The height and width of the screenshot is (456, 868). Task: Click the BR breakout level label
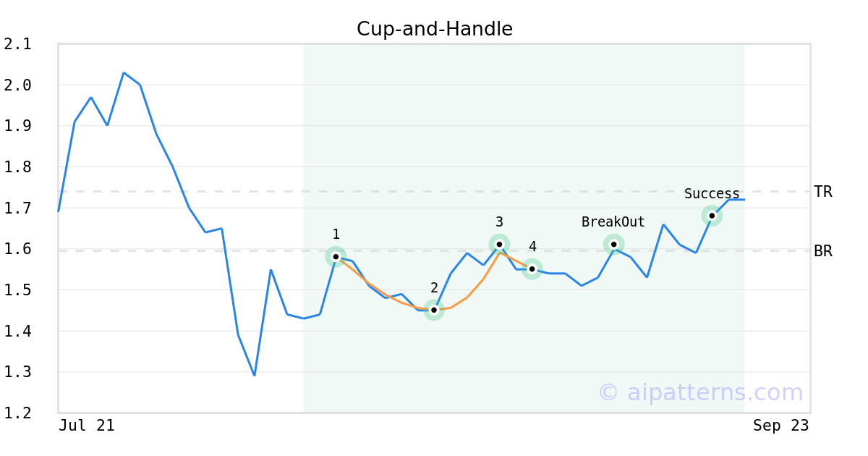[823, 251]
